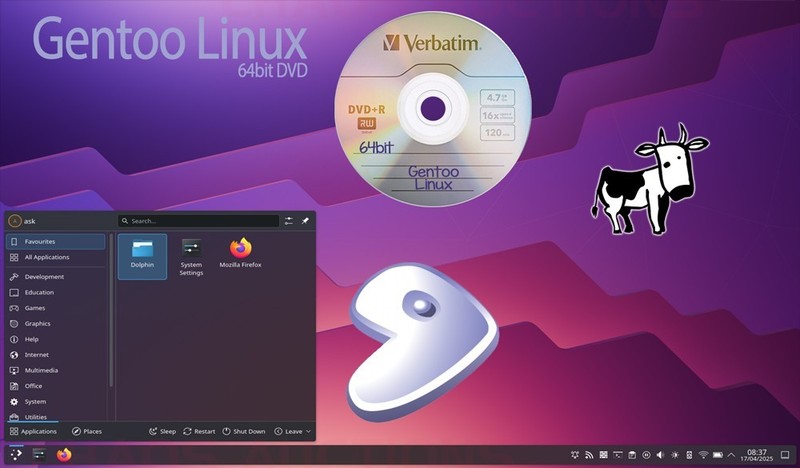Open Development category

55,277
